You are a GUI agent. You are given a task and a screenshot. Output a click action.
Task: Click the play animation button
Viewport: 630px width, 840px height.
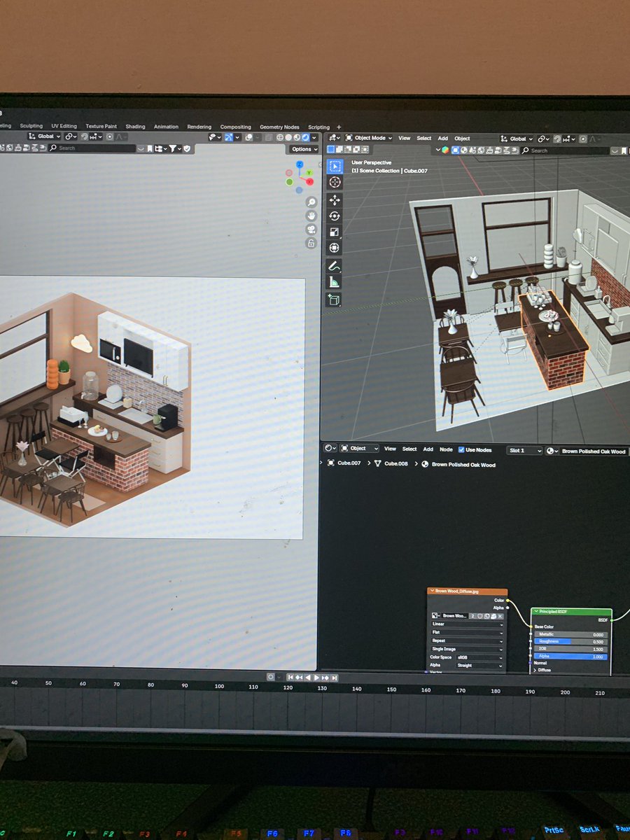click(x=316, y=678)
